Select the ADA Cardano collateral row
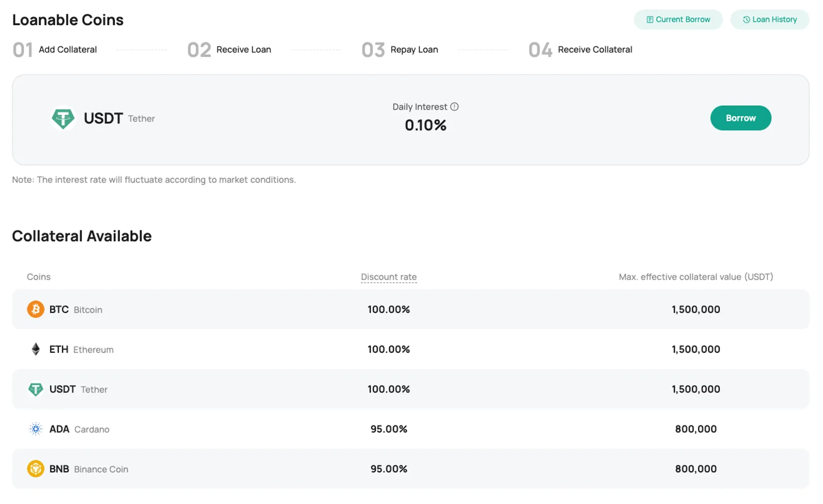This screenshot has height=504, width=823. pos(410,429)
